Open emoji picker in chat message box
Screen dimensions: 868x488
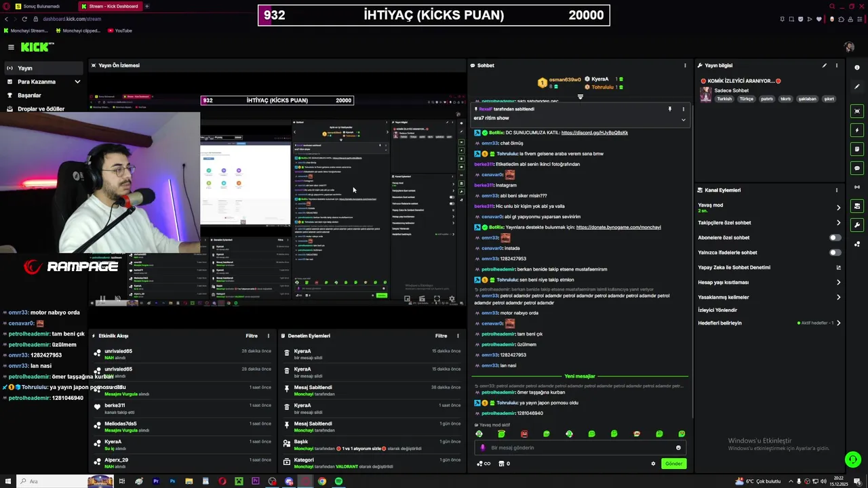[678, 448]
